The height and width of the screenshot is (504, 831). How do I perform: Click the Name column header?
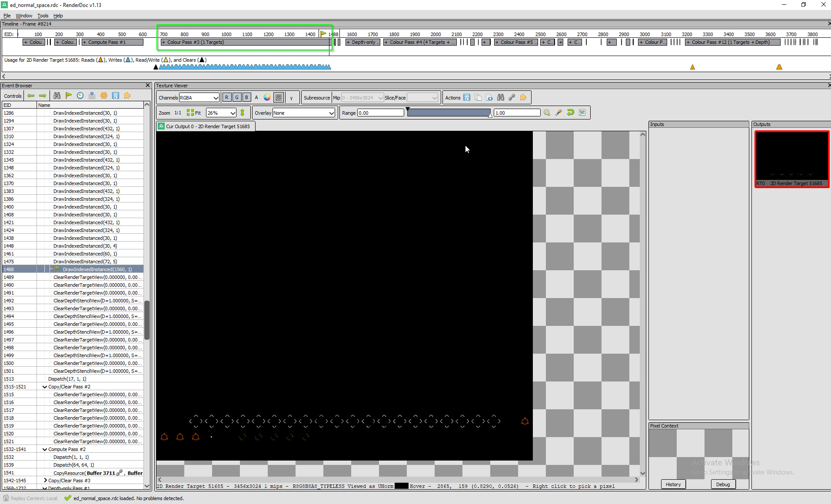coord(90,105)
